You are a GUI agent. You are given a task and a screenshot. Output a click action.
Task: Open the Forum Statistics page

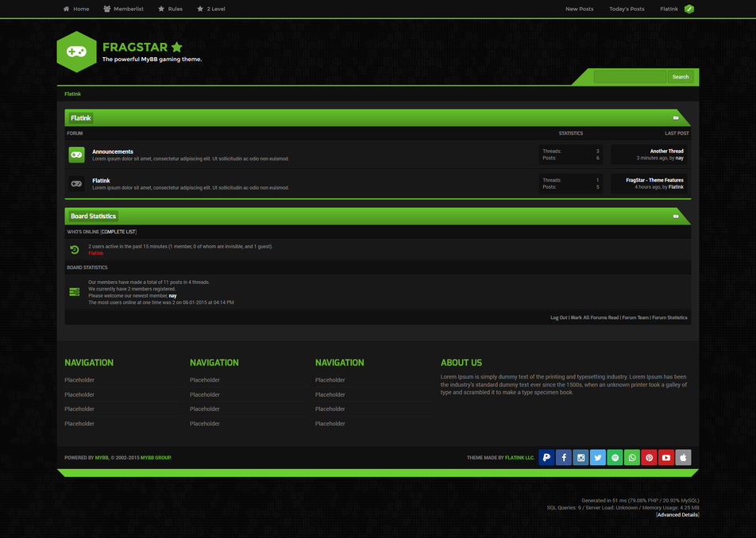coord(669,317)
